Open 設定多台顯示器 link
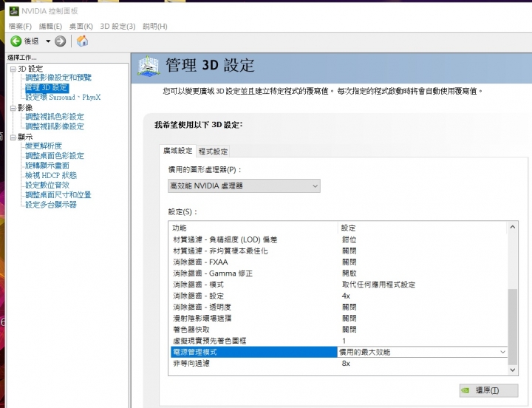The image size is (532, 408). 51,205
